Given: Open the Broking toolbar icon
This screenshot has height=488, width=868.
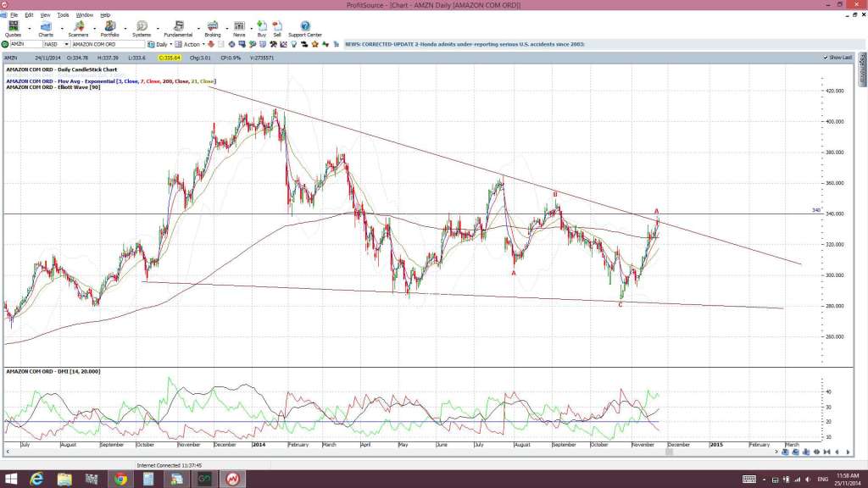Looking at the screenshot, I should click(213, 29).
